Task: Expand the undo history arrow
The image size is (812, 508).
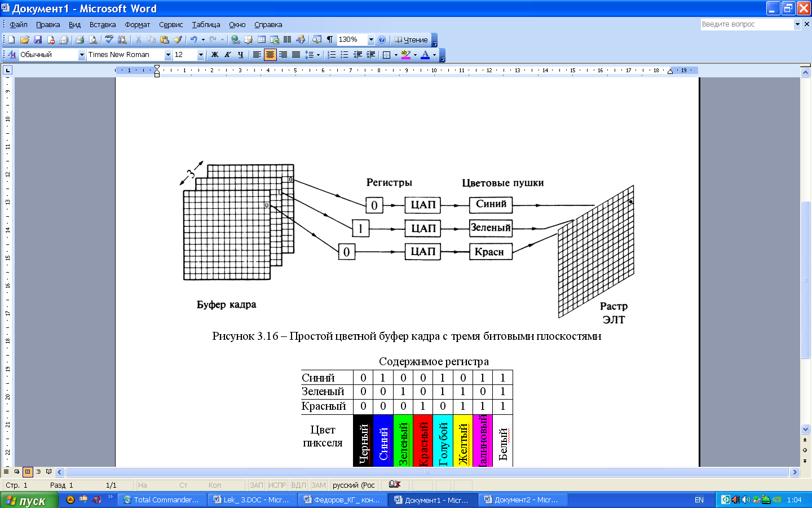Action: coord(203,40)
